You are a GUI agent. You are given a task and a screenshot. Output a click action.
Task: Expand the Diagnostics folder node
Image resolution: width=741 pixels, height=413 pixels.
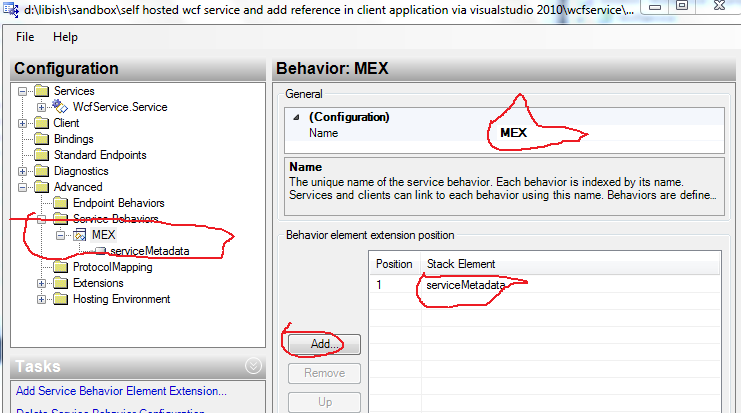(x=22, y=171)
